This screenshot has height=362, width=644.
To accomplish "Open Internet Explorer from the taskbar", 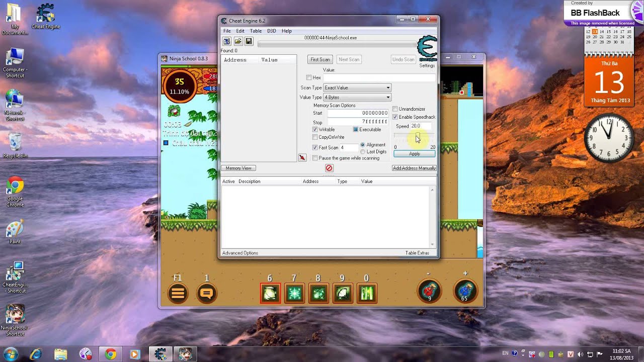I will 36,354.
